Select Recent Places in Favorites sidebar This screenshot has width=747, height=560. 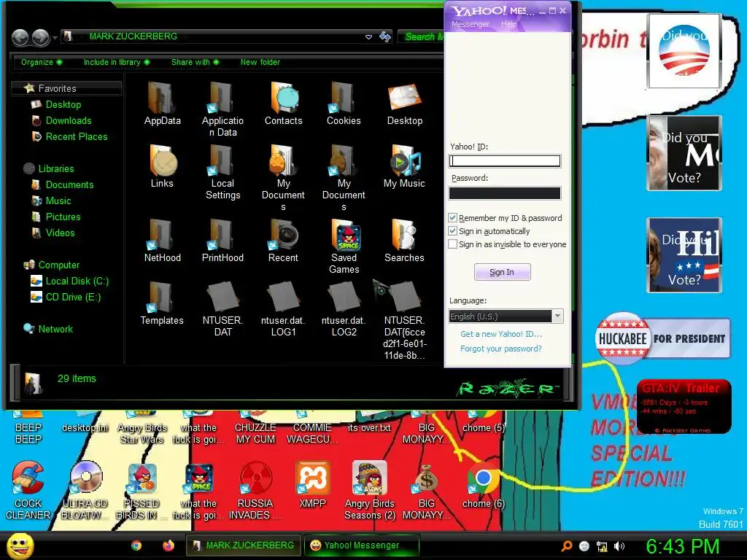(76, 136)
